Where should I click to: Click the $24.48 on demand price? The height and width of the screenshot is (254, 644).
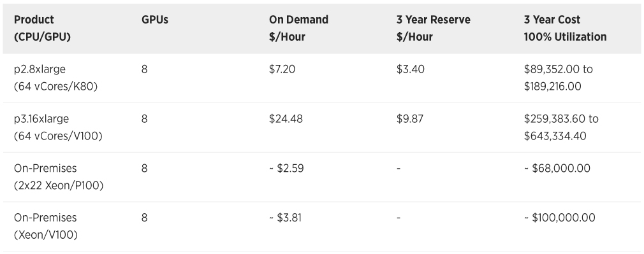pyautogui.click(x=286, y=119)
